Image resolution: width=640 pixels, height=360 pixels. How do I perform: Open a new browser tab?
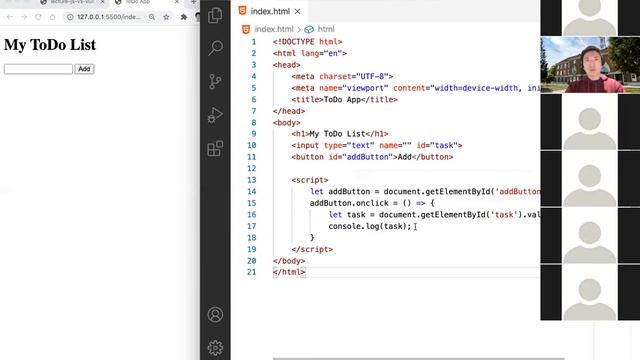[193, 2]
